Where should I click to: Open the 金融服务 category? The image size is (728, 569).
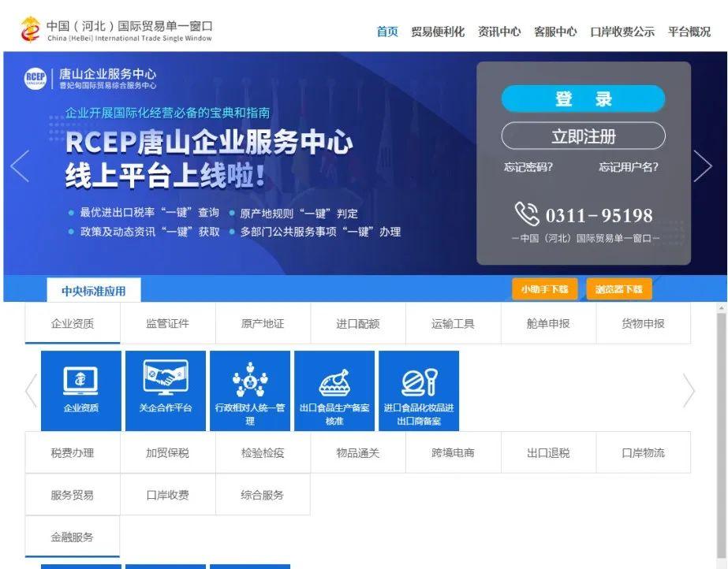point(73,537)
